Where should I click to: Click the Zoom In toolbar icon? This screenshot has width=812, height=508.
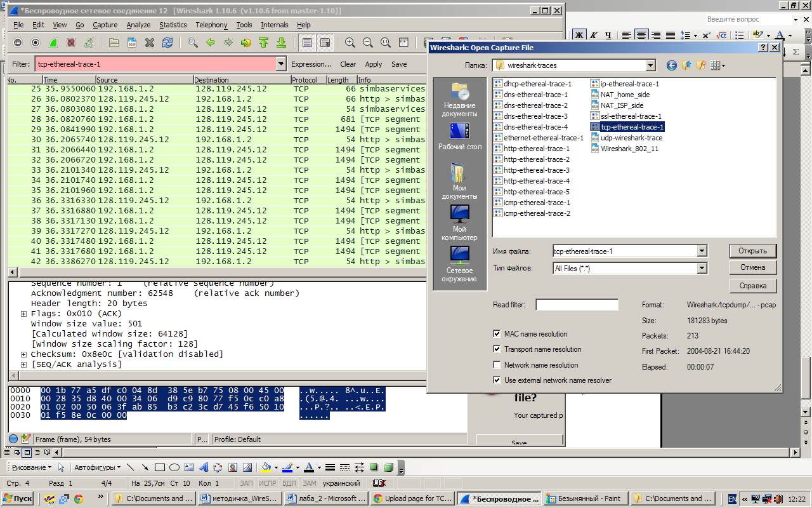click(350, 43)
